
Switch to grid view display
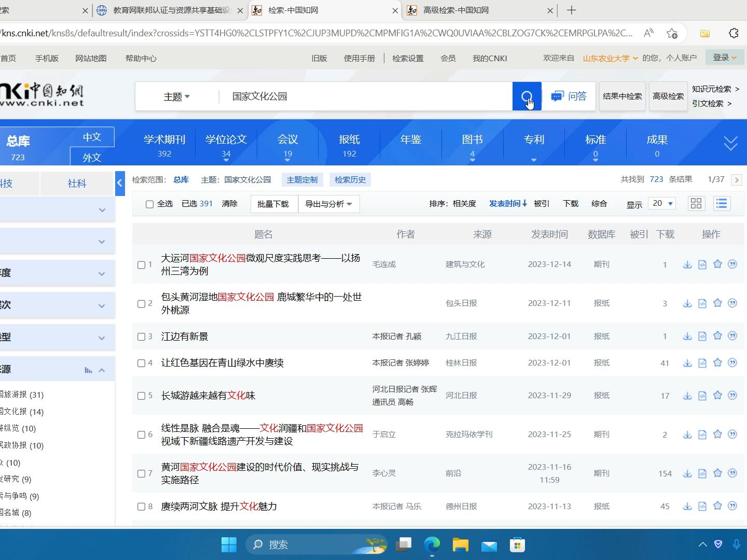(696, 203)
